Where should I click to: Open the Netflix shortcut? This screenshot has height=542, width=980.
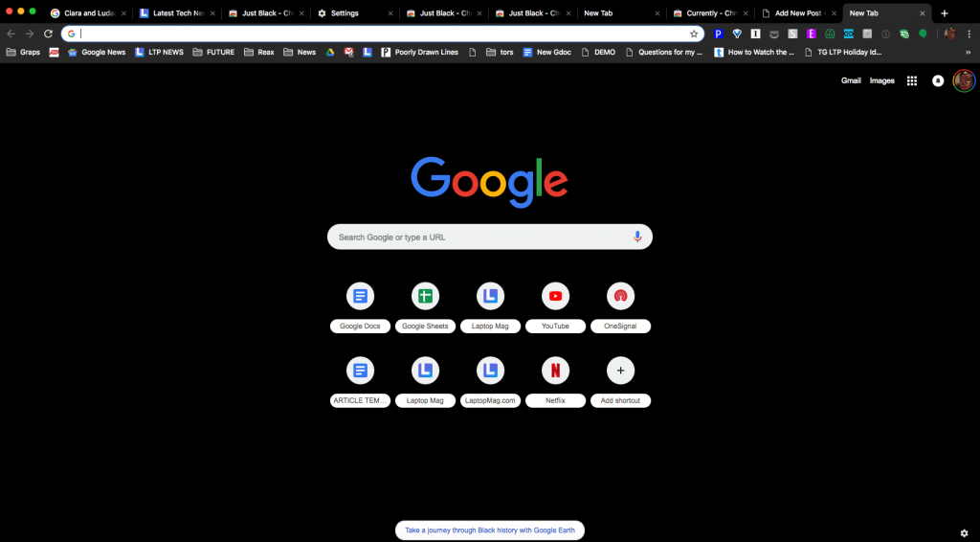(555, 382)
